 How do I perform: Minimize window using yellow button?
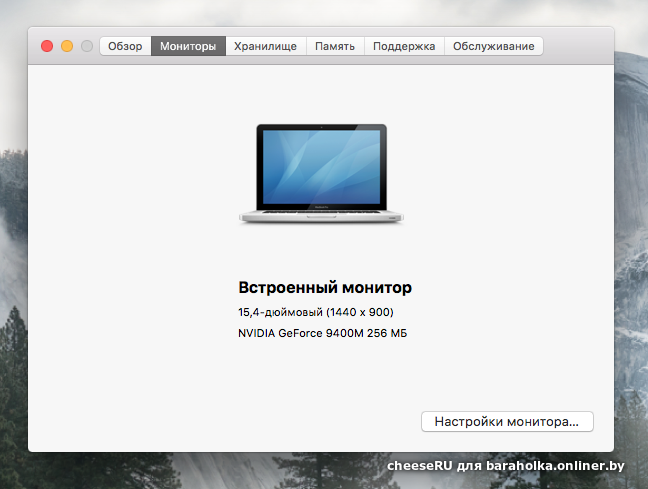pos(67,46)
